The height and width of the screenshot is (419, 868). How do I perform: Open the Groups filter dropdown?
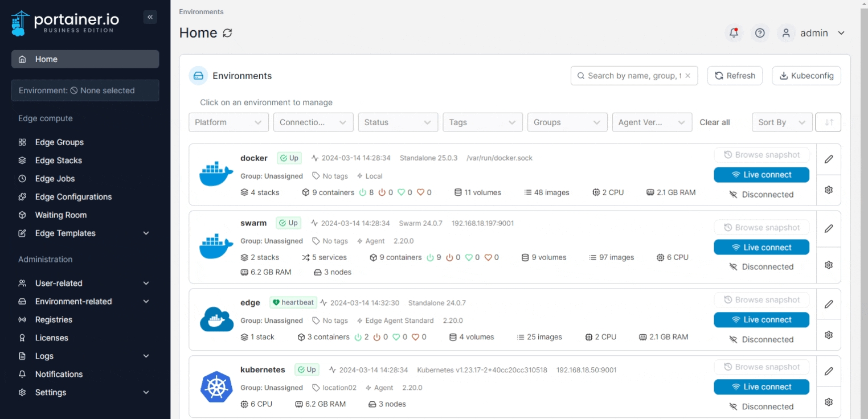(x=567, y=122)
